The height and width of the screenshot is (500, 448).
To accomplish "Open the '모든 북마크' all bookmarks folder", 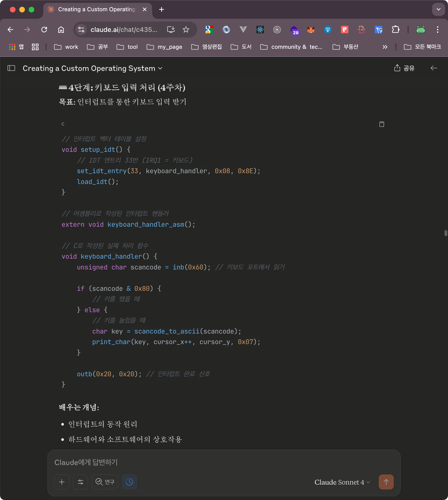I will (422, 47).
